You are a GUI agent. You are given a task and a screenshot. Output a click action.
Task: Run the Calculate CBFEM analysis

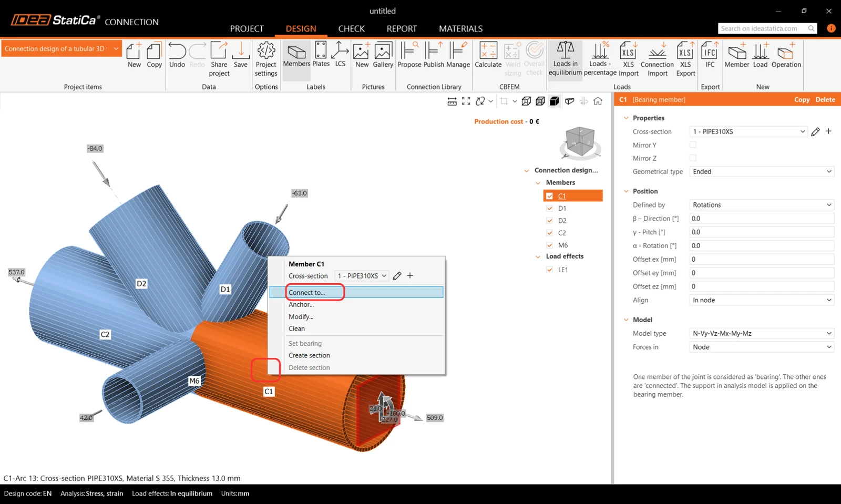click(x=488, y=56)
